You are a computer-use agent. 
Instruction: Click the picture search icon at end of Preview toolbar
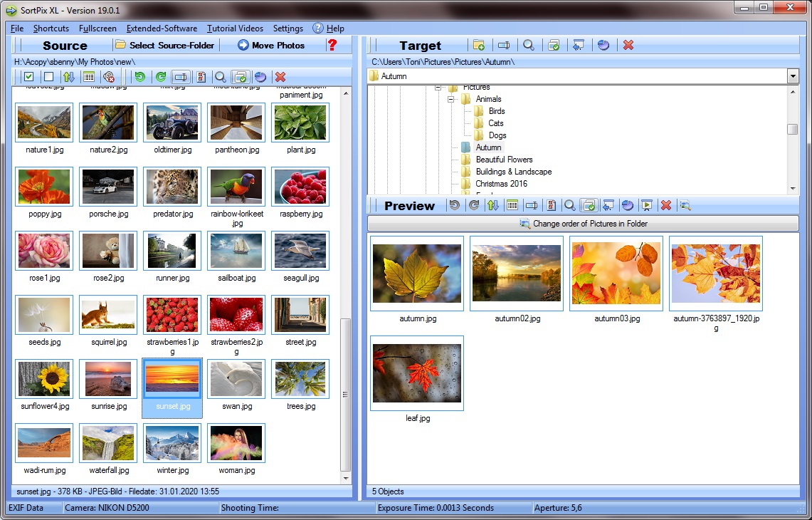pos(685,205)
